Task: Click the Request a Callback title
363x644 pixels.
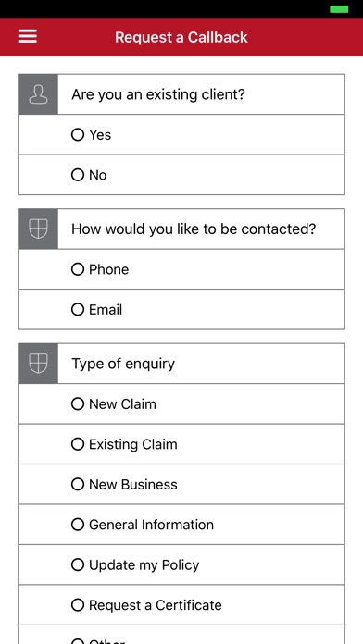Action: (x=181, y=37)
